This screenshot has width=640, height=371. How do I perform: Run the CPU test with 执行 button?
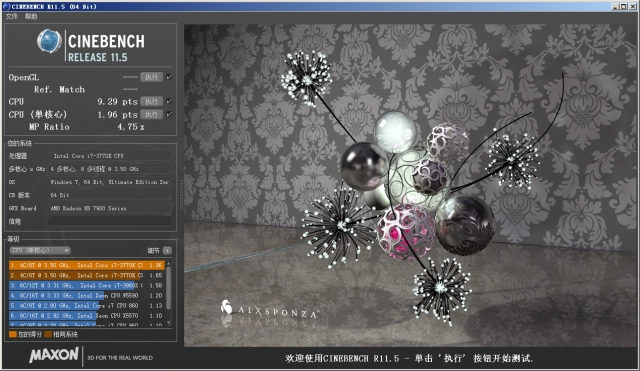pyautogui.click(x=151, y=101)
